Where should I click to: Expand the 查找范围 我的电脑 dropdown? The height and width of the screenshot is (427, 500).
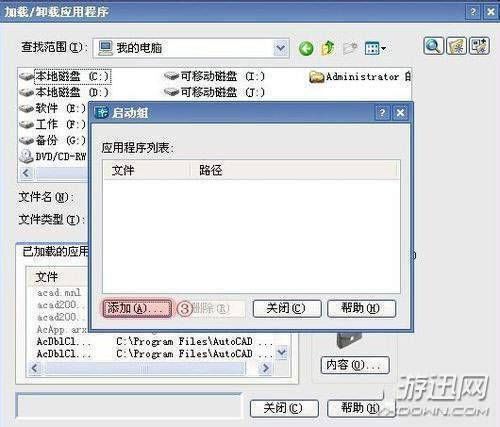pyautogui.click(x=281, y=48)
